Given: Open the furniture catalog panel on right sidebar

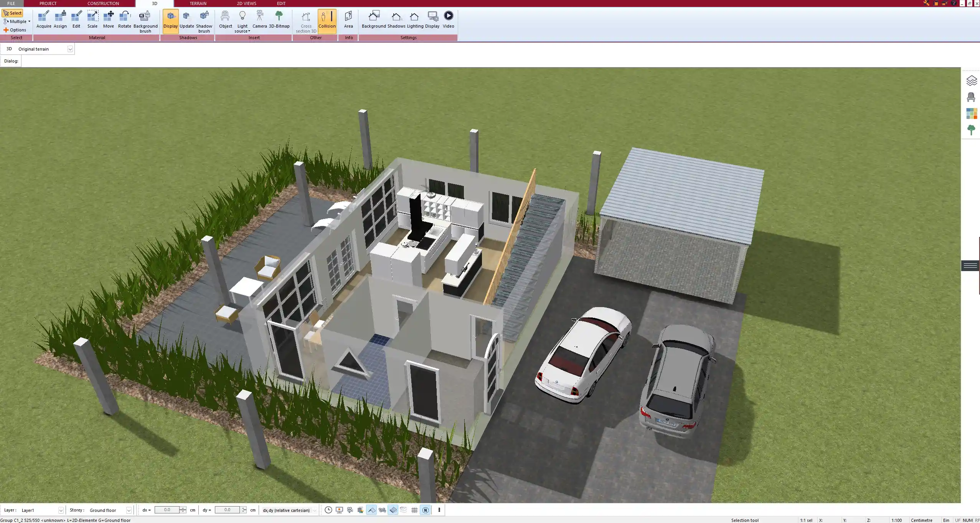Looking at the screenshot, I should tap(971, 97).
